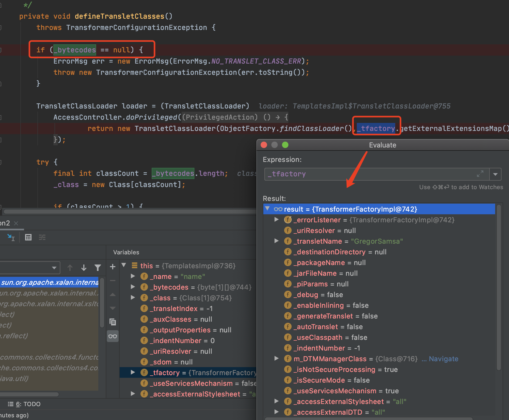The image size is (509, 420).
Task: Click the duplicate watch copy icon
Action: point(113,322)
